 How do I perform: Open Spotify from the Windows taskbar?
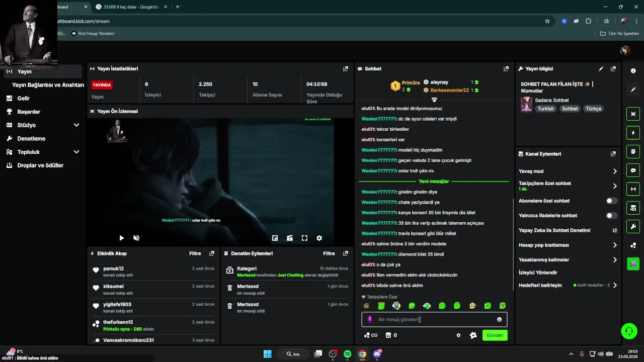tap(347, 354)
